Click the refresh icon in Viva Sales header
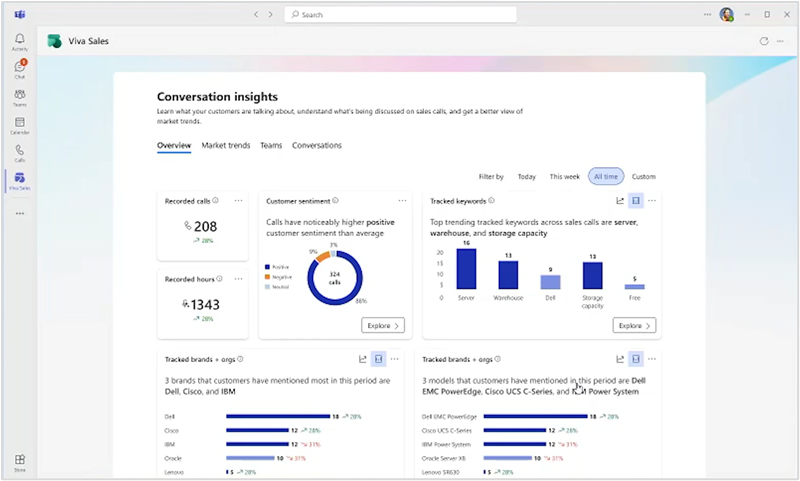The height and width of the screenshot is (481, 800). pyautogui.click(x=763, y=41)
